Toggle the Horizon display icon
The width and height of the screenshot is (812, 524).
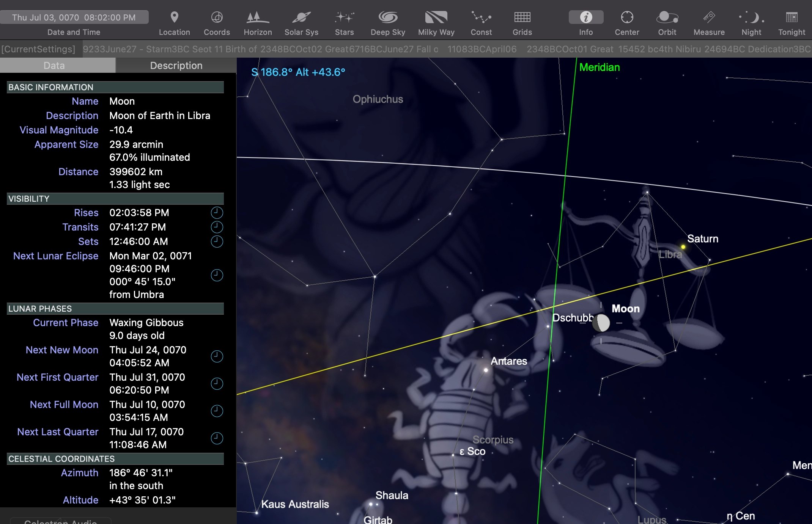pyautogui.click(x=258, y=17)
